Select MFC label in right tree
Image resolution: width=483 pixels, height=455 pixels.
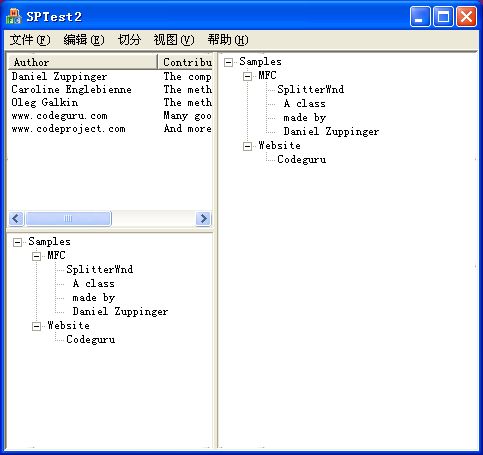267,76
